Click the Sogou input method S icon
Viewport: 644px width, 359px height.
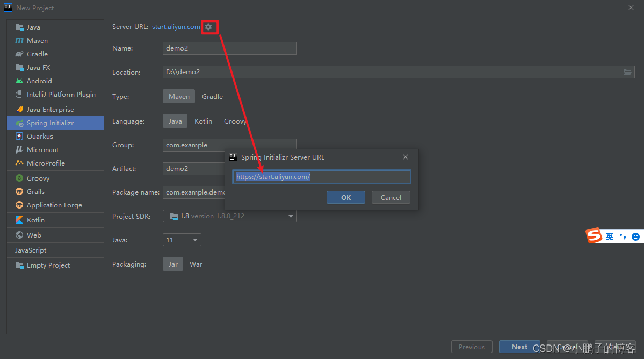(594, 236)
